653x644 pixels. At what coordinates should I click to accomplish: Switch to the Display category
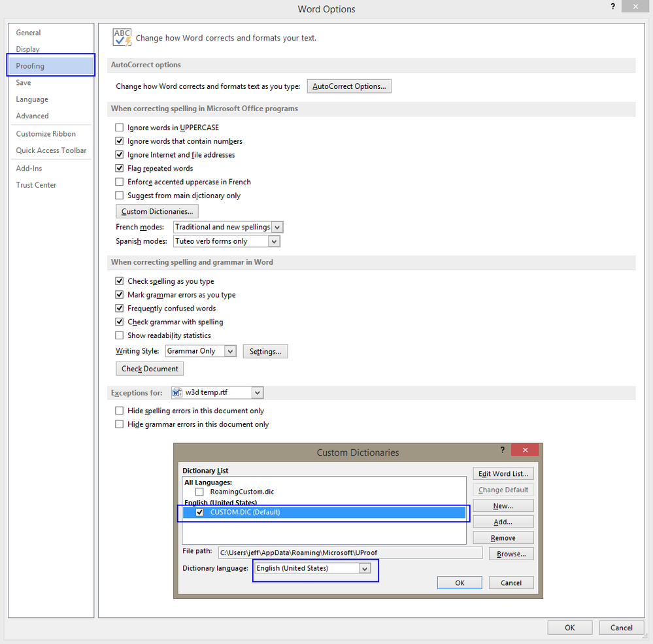click(28, 49)
